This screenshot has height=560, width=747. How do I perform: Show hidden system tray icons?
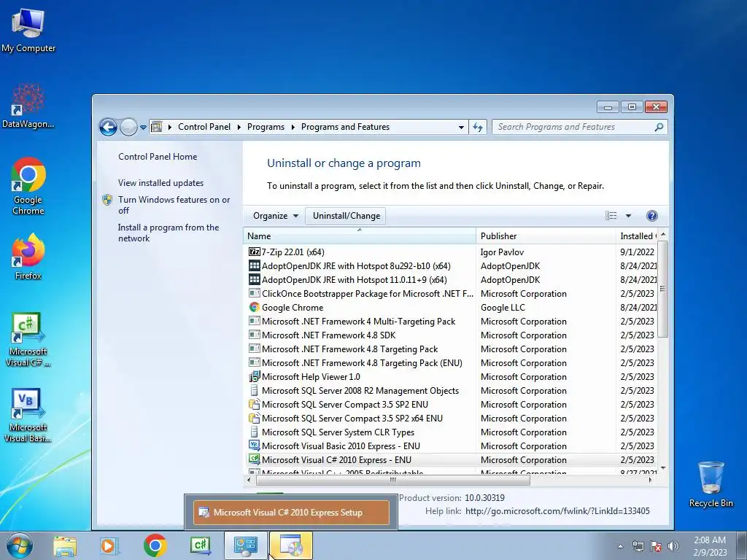[620, 547]
